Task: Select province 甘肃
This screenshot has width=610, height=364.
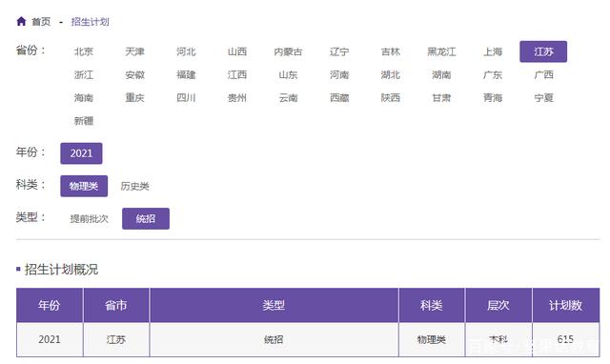Action: click(x=441, y=97)
